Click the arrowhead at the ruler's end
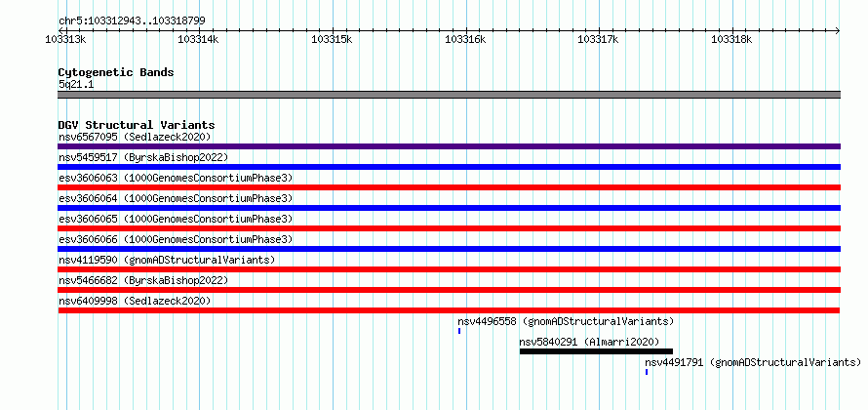 coord(837,30)
